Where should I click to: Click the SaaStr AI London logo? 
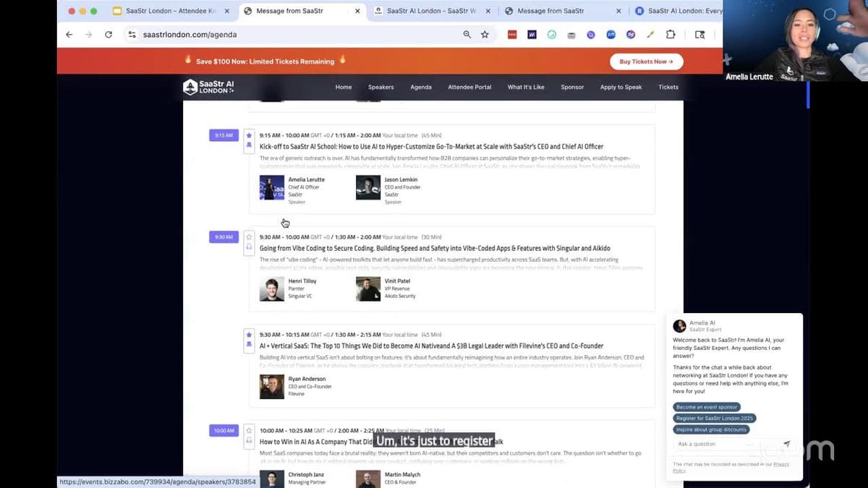click(208, 87)
